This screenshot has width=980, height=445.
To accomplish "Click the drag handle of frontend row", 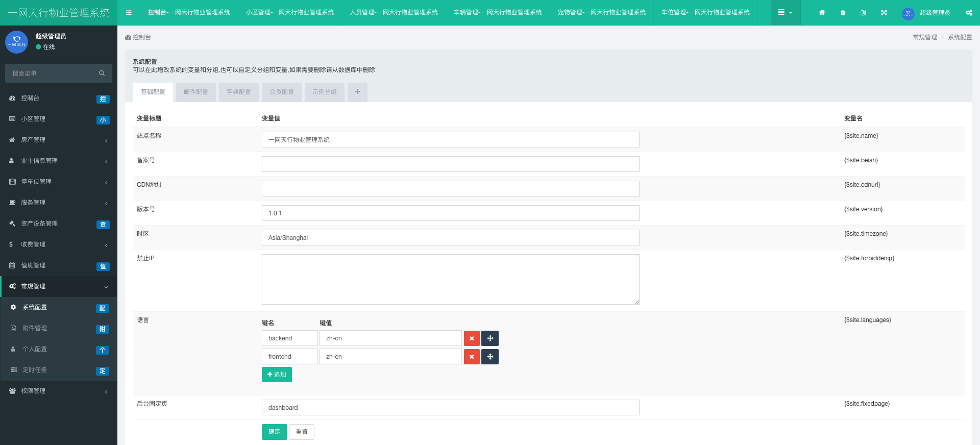I will 490,357.
